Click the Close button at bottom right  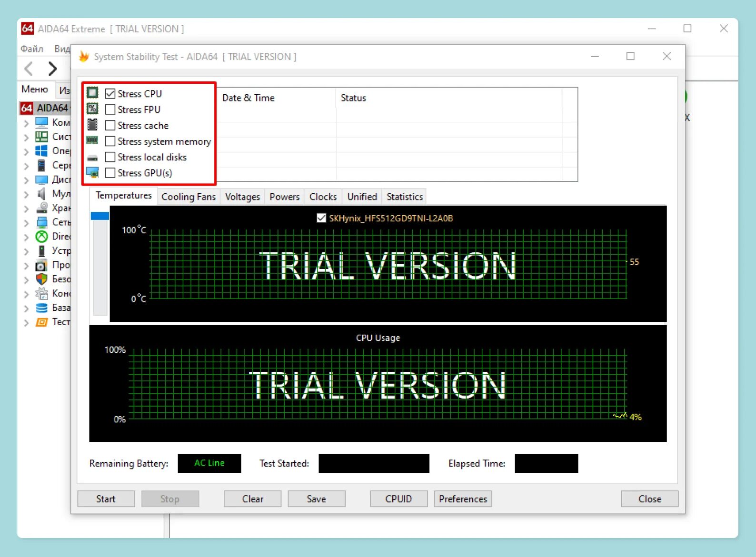click(649, 498)
